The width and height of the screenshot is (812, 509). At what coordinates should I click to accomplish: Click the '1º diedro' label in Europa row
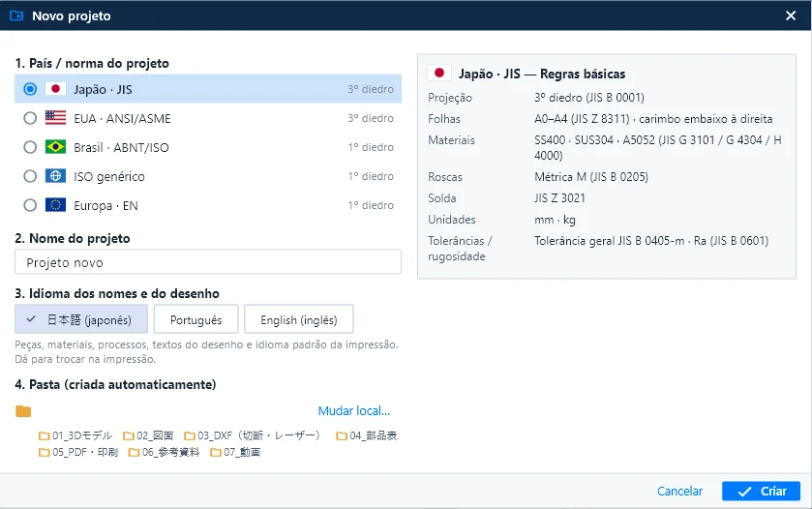click(x=371, y=205)
